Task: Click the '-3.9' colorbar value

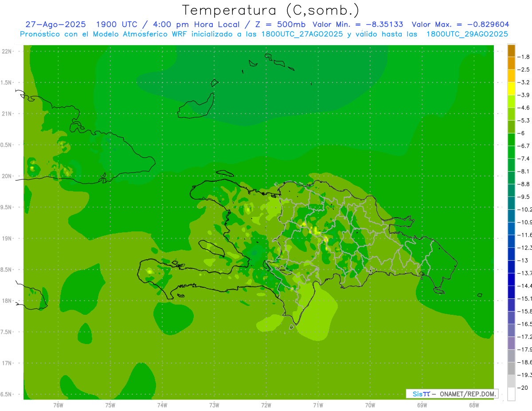Action: click(524, 95)
